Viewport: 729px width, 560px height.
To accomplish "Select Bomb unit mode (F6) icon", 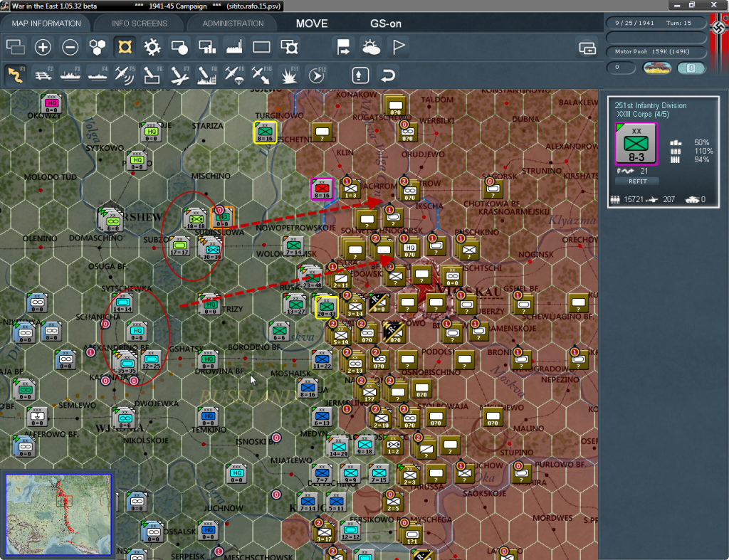I will (152, 75).
